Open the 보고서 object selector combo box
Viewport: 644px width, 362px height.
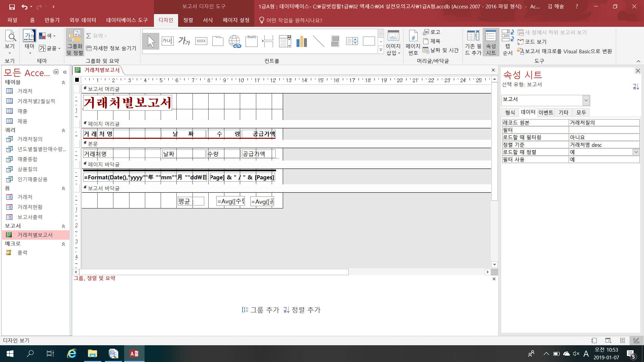[586, 100]
